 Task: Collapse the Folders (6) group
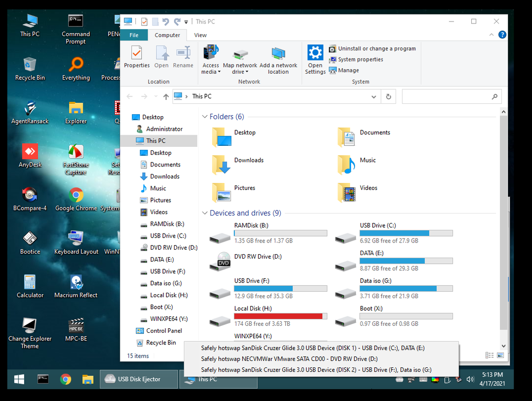[205, 117]
